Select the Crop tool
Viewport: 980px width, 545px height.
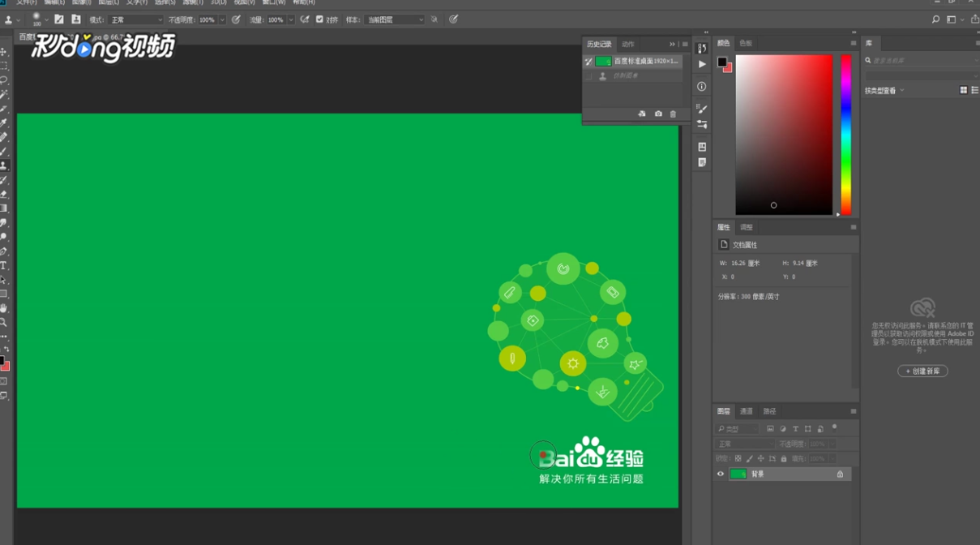(x=4, y=109)
